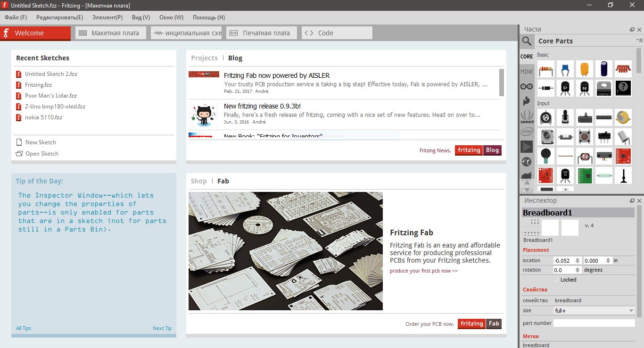This screenshot has width=644, height=348.
Task: Close the Инспектор panel
Action: (x=639, y=200)
